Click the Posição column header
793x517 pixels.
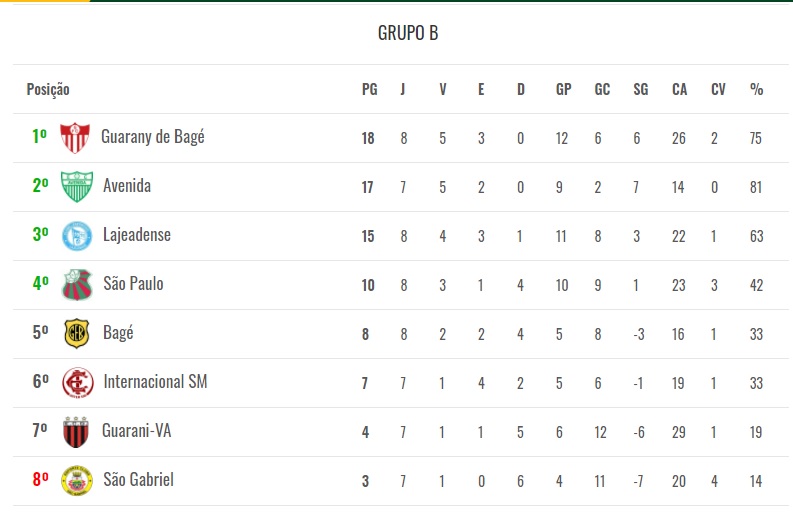click(48, 89)
